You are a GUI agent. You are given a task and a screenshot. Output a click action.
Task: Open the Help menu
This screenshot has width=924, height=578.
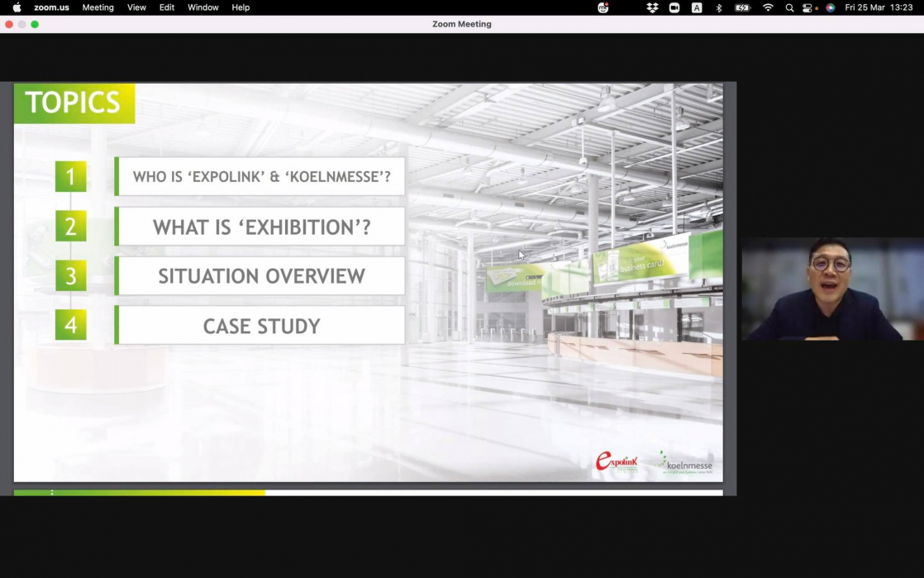(241, 7)
